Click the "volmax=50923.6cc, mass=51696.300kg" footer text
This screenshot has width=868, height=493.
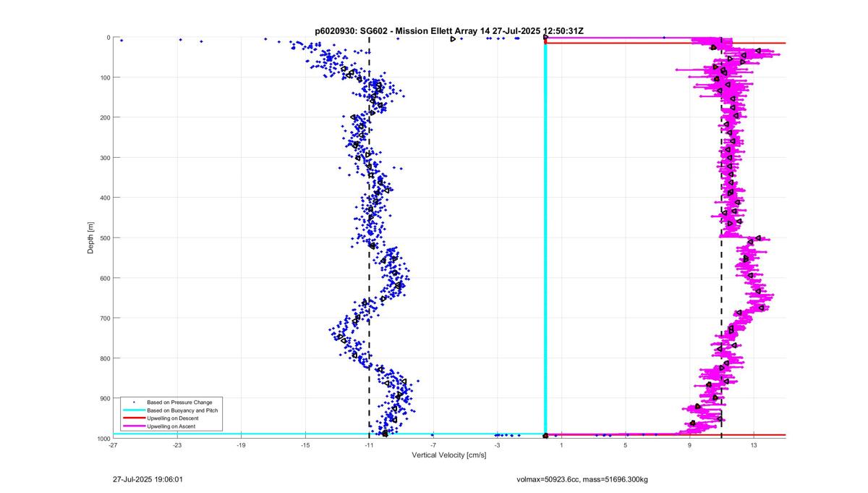[582, 479]
